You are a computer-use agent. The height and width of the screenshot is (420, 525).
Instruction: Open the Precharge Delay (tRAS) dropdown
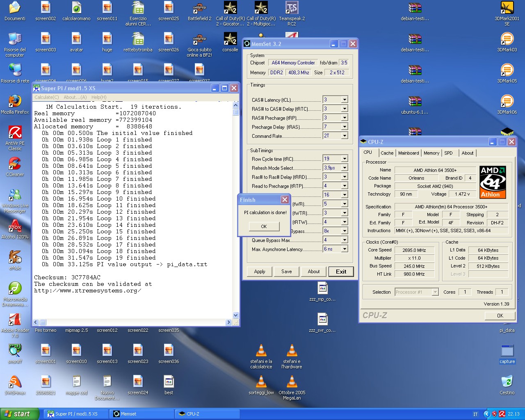click(345, 127)
